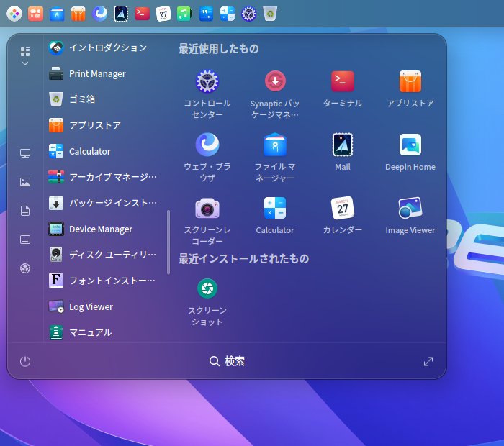Select Print Manager in the app list
Viewport: 504px width, 446px height.
click(97, 73)
